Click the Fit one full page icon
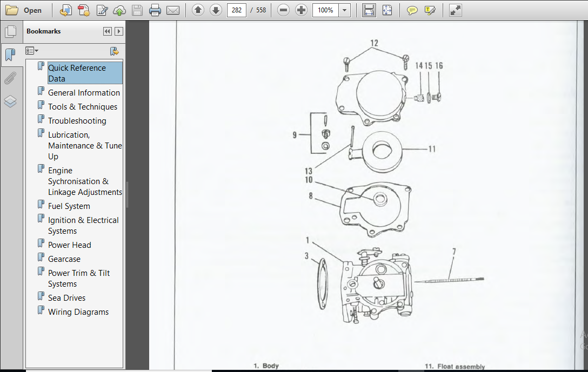Image resolution: width=588 pixels, height=372 pixels. (387, 10)
